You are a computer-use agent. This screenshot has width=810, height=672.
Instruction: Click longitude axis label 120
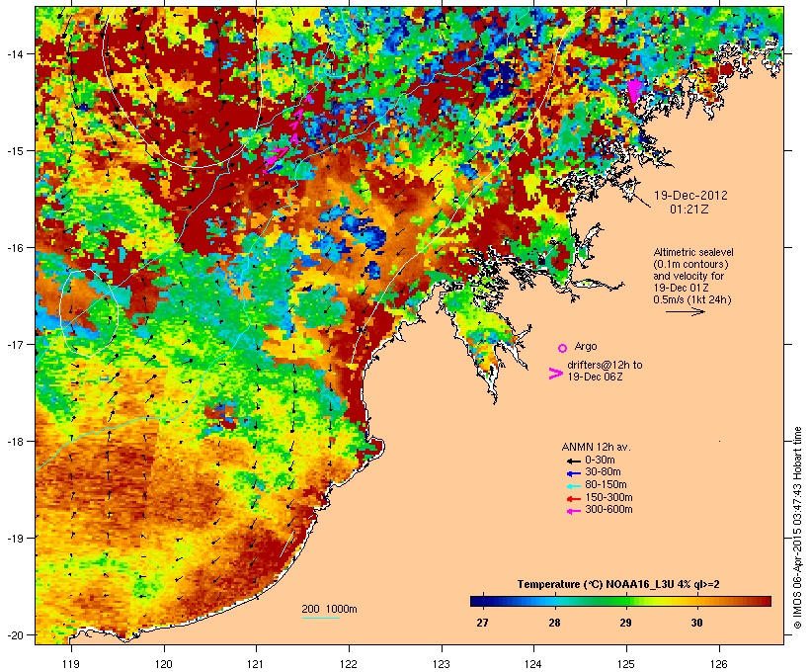[x=164, y=664]
